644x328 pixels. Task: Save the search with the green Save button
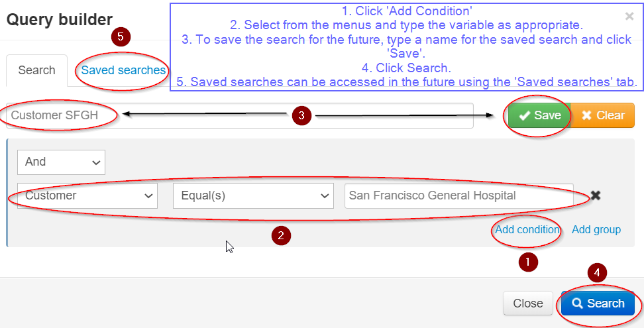click(x=539, y=115)
